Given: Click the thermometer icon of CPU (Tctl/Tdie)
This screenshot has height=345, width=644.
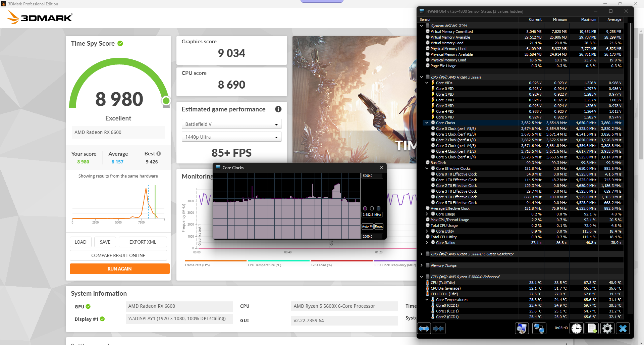Looking at the screenshot, I should pyautogui.click(x=428, y=283).
